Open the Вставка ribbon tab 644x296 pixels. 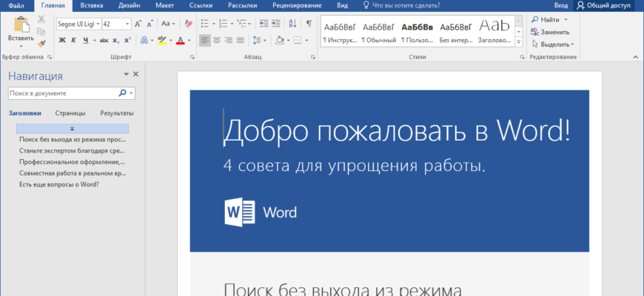point(91,5)
